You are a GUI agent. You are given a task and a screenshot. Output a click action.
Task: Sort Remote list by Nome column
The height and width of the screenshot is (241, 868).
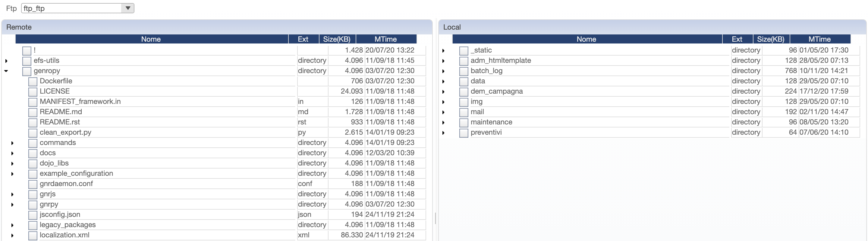pyautogui.click(x=152, y=39)
